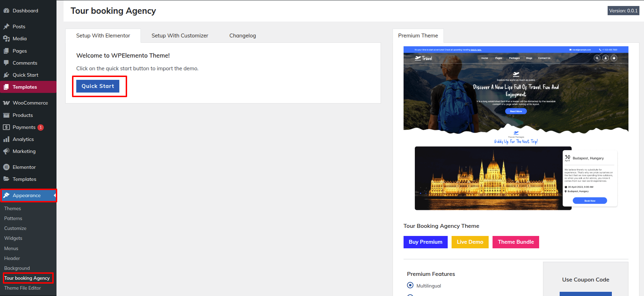644x296 pixels.
Task: Click the cart icon in theme preview
Action: click(x=614, y=58)
